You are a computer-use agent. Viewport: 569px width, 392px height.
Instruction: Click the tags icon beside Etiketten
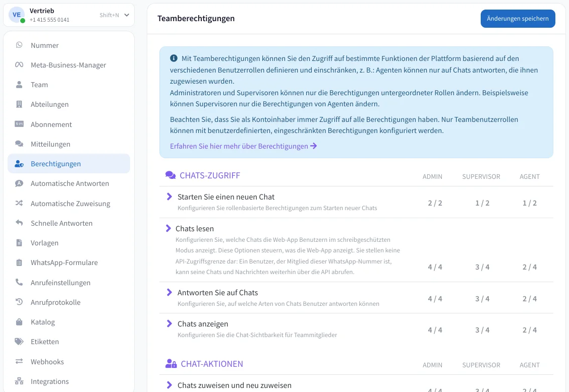19,341
